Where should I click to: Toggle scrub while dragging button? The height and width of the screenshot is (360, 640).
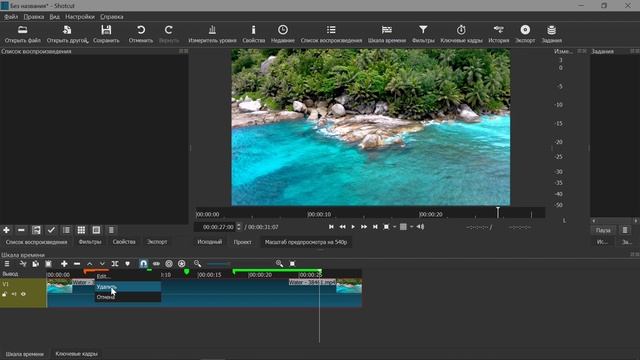point(156,264)
